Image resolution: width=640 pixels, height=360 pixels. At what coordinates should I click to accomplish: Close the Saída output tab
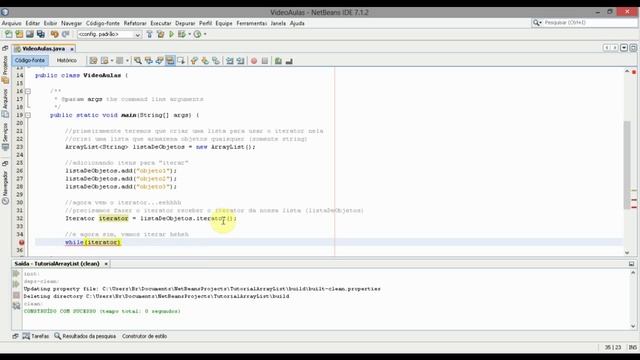coord(106,264)
